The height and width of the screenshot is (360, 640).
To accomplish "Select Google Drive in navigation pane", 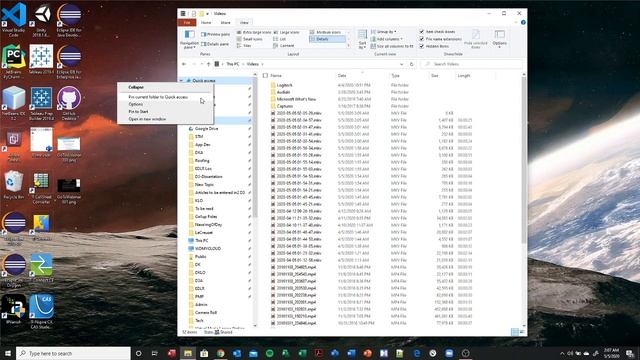I will (x=207, y=129).
